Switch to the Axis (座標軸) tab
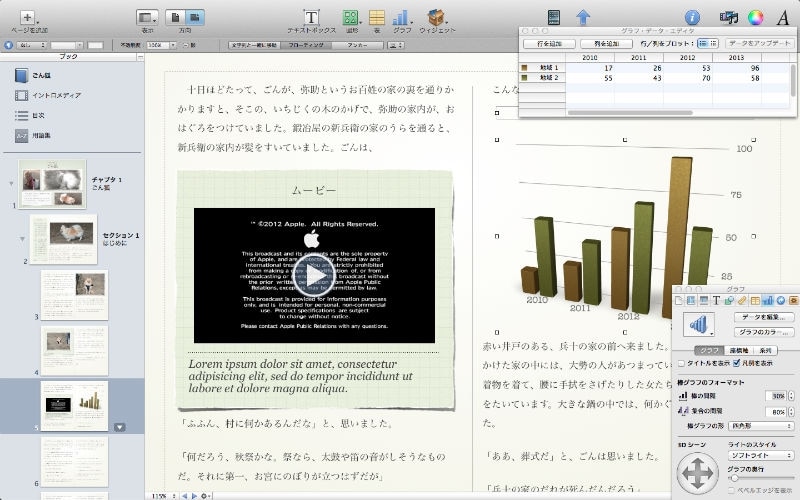Viewport: 800px width, 500px height. click(739, 351)
